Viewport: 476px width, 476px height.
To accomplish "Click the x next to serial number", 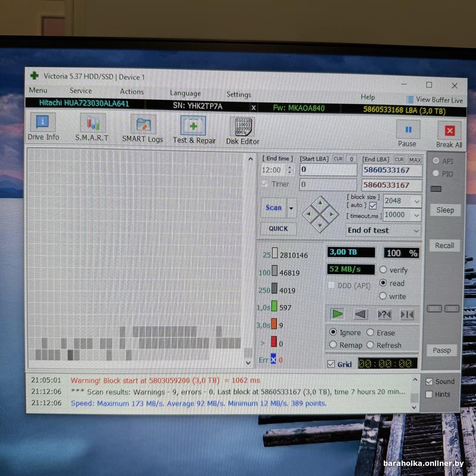I will click(x=253, y=108).
